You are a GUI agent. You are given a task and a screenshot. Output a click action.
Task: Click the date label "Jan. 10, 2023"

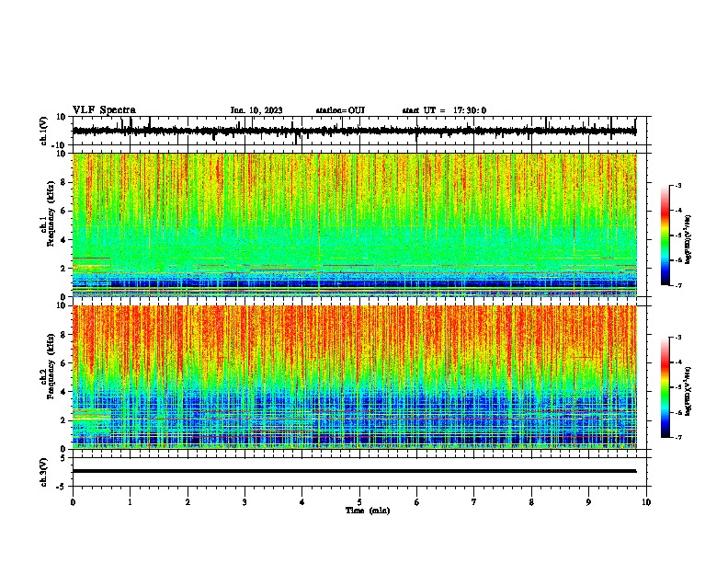pos(256,110)
